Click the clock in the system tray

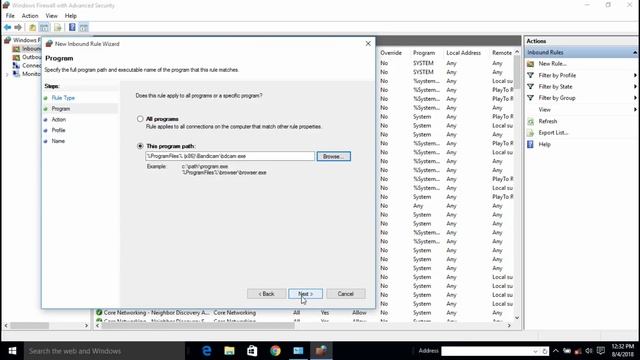623,351
